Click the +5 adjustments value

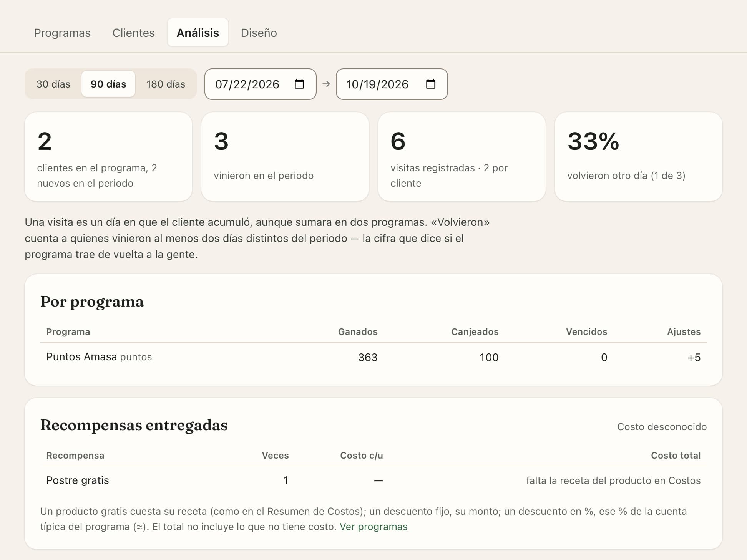click(694, 358)
